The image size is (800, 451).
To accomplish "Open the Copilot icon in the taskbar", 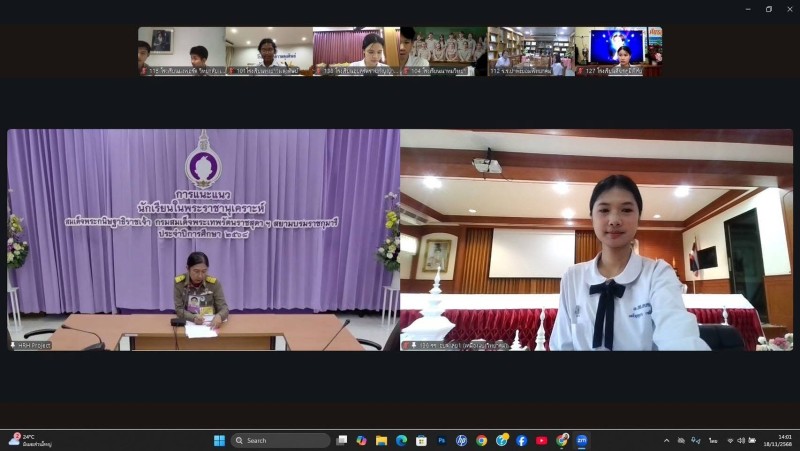I will pos(361,440).
